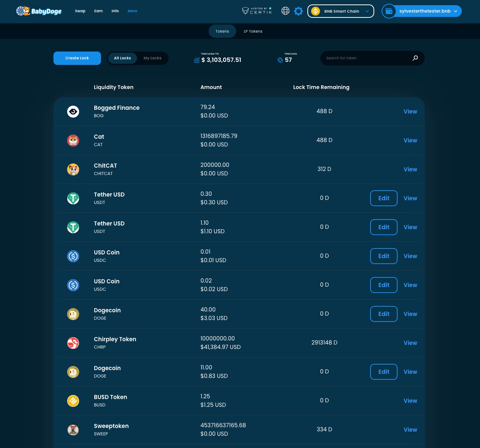This screenshot has height=448, width=480.
Task: Open the Swap menu item
Action: 80,11
